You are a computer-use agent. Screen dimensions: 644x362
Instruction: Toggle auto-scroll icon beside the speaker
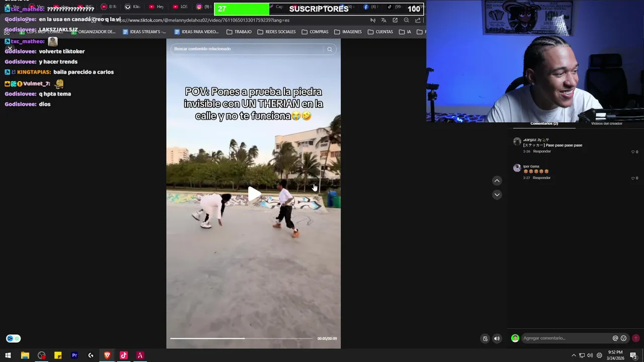click(x=485, y=338)
